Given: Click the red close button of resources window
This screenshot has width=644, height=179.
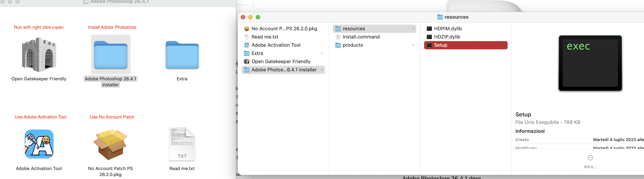Looking at the screenshot, I should click(x=243, y=17).
